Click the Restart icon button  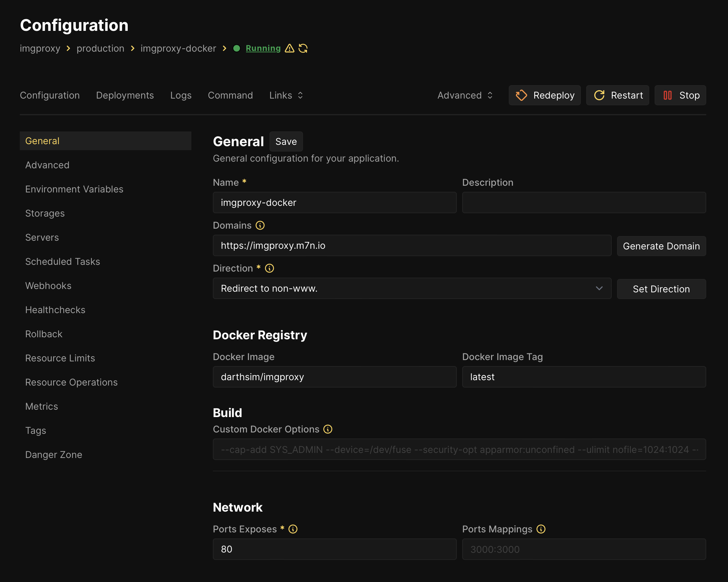pos(599,95)
